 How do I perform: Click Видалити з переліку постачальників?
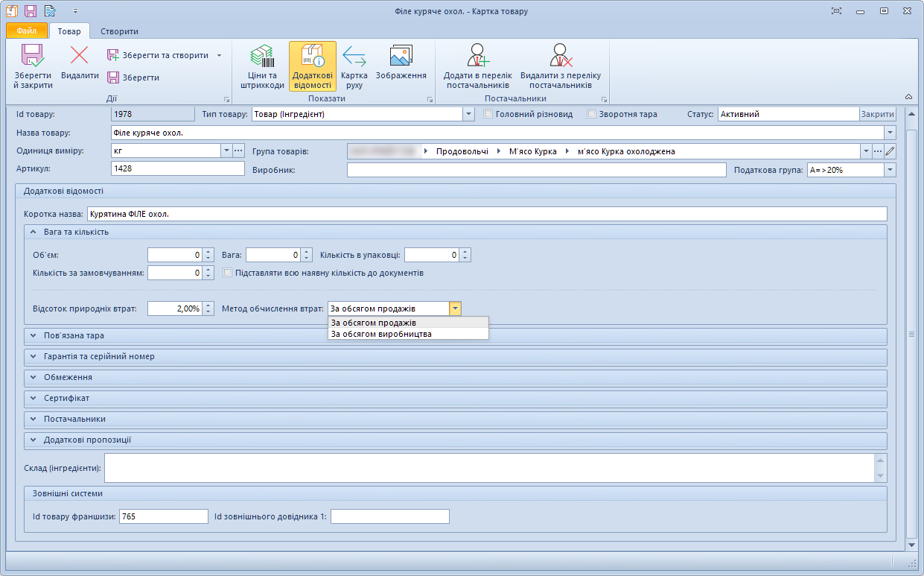click(x=560, y=66)
